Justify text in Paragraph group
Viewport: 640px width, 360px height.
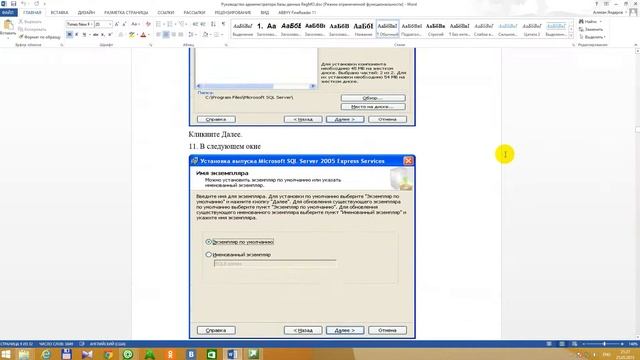181,35
